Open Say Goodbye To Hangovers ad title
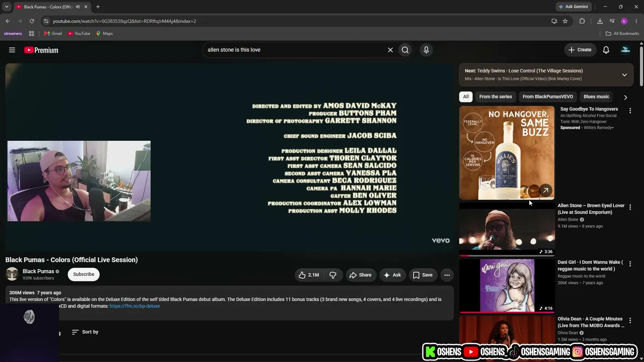Screen dimensions: 644x362 point(589,109)
